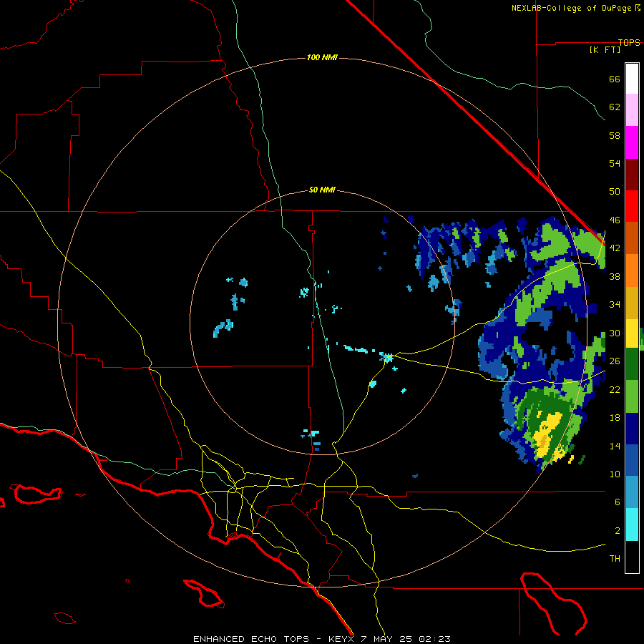The height and width of the screenshot is (644, 644).
Task: Click the 7 MAY 25 date in caption
Action: [387, 639]
